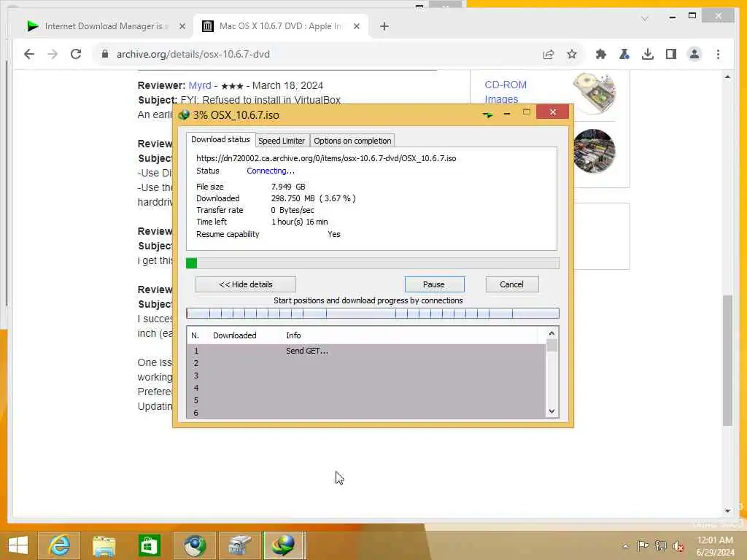This screenshot has width=747, height=560.
Task: Switch to Internet Download Manager taskbar icon
Action: [284, 545]
